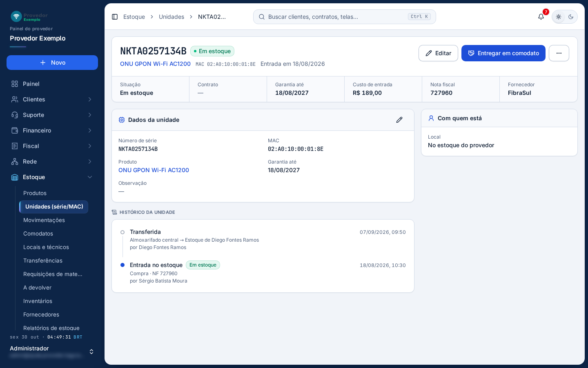This screenshot has width=588, height=368.
Task: Click the Suporte headset icon
Action: (15, 115)
